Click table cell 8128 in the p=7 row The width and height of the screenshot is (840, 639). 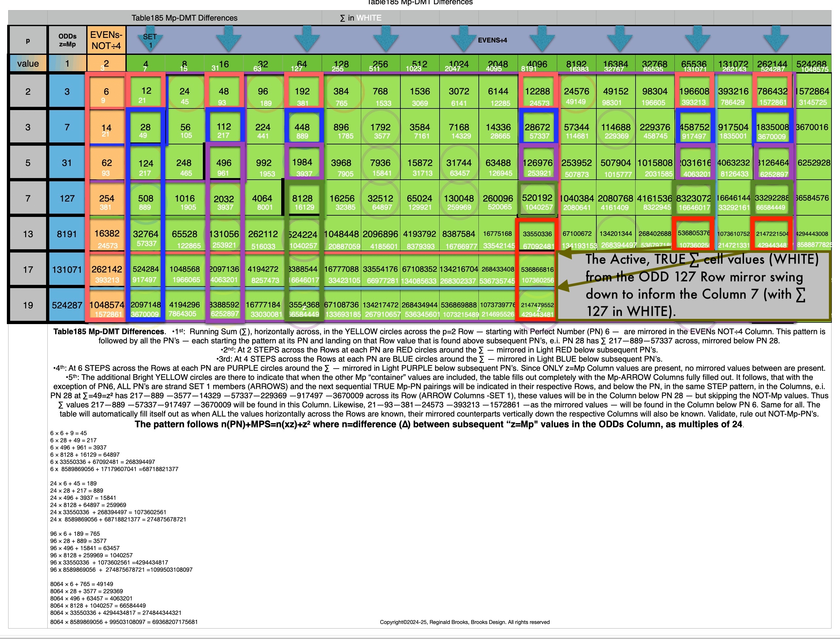coord(302,198)
